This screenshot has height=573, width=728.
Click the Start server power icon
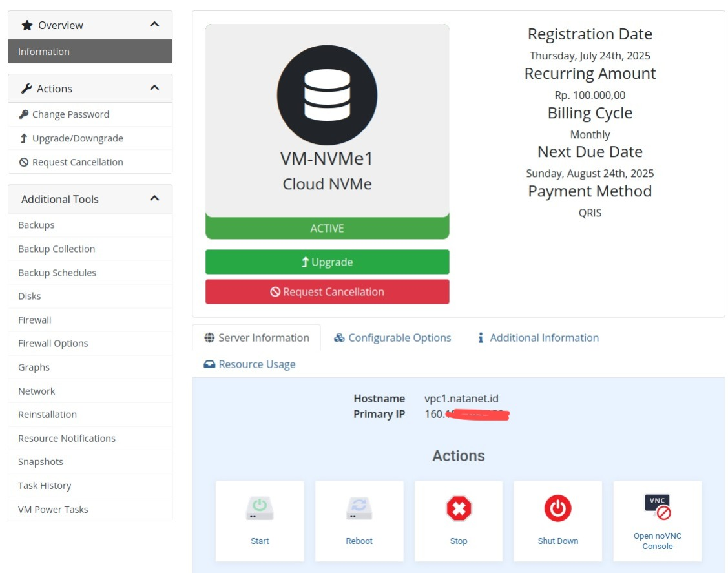click(x=260, y=508)
